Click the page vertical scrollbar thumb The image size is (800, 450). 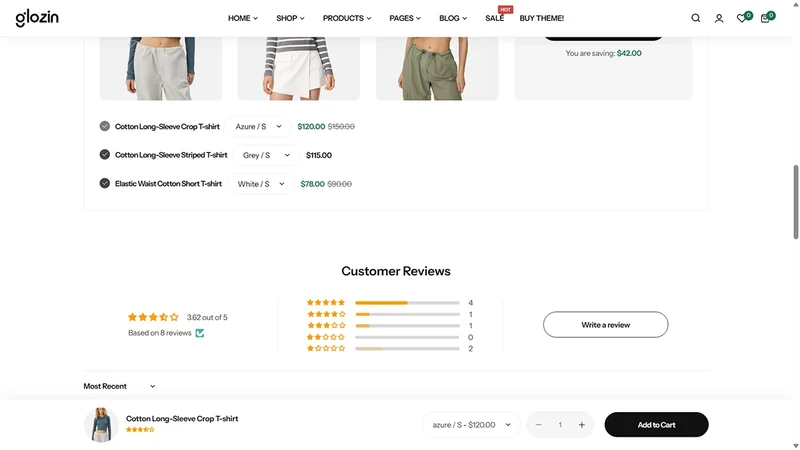coord(795,202)
